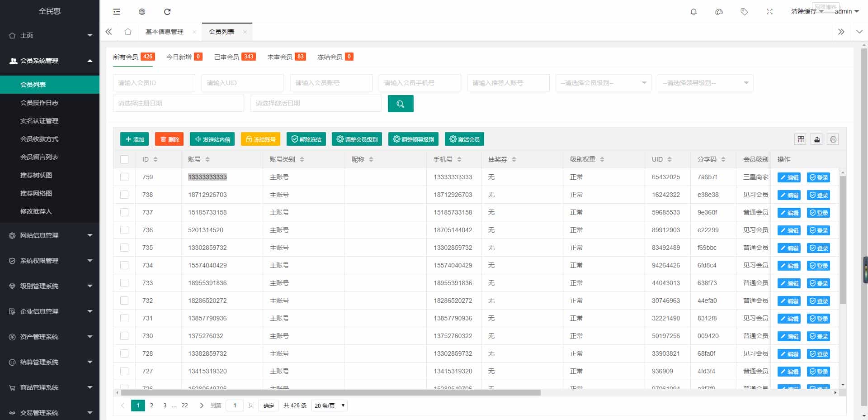
Task: Open the column settings grid icon
Action: coord(800,139)
